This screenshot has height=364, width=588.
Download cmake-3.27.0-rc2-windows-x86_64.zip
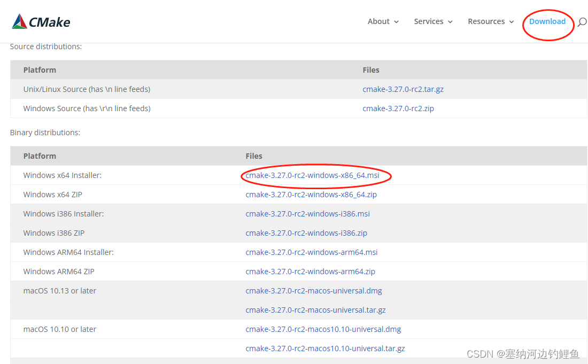pos(311,195)
